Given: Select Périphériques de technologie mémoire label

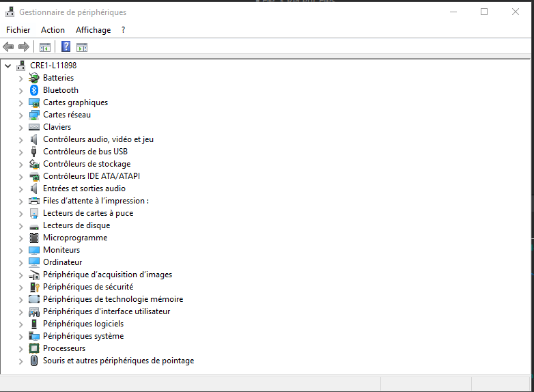Looking at the screenshot, I should click(113, 299).
